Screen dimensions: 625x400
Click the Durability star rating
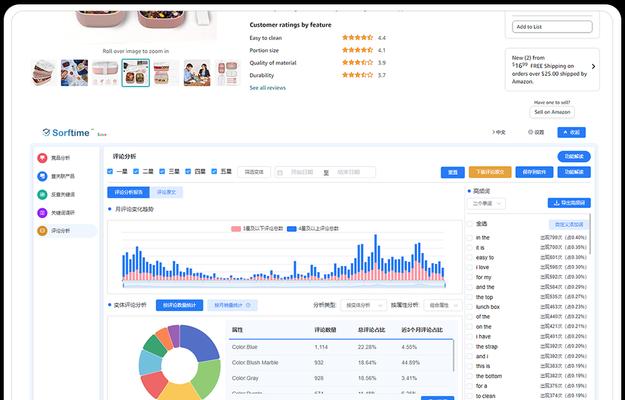(x=358, y=75)
